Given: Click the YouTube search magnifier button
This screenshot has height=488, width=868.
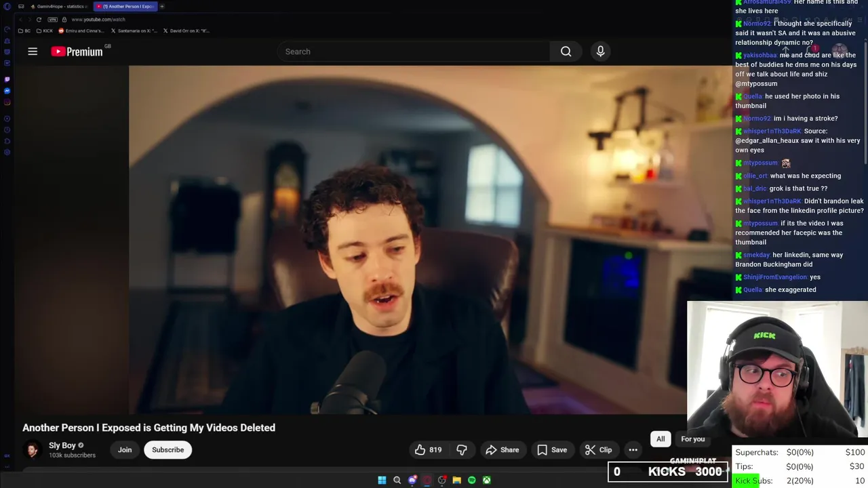Looking at the screenshot, I should [x=566, y=52].
